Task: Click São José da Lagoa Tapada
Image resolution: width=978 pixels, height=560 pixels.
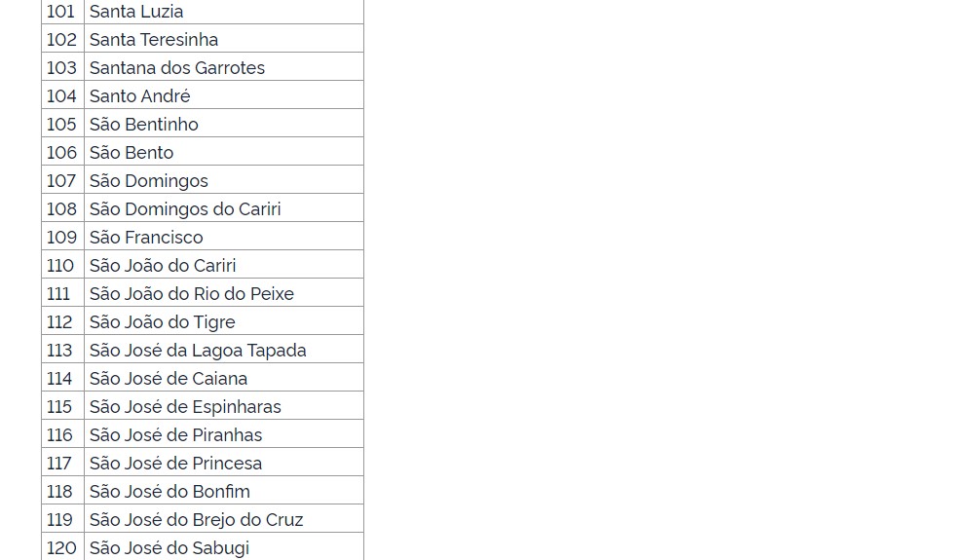Action: pyautogui.click(x=198, y=351)
